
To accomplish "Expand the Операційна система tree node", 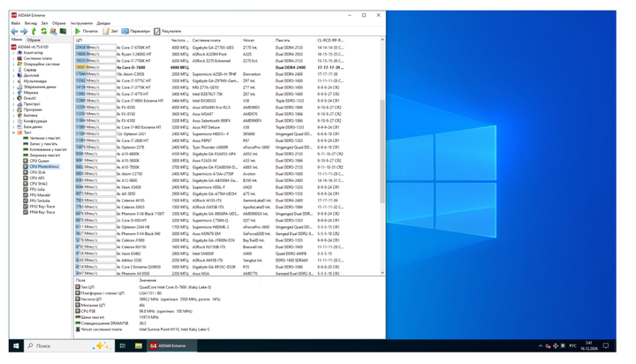I will point(13,64).
